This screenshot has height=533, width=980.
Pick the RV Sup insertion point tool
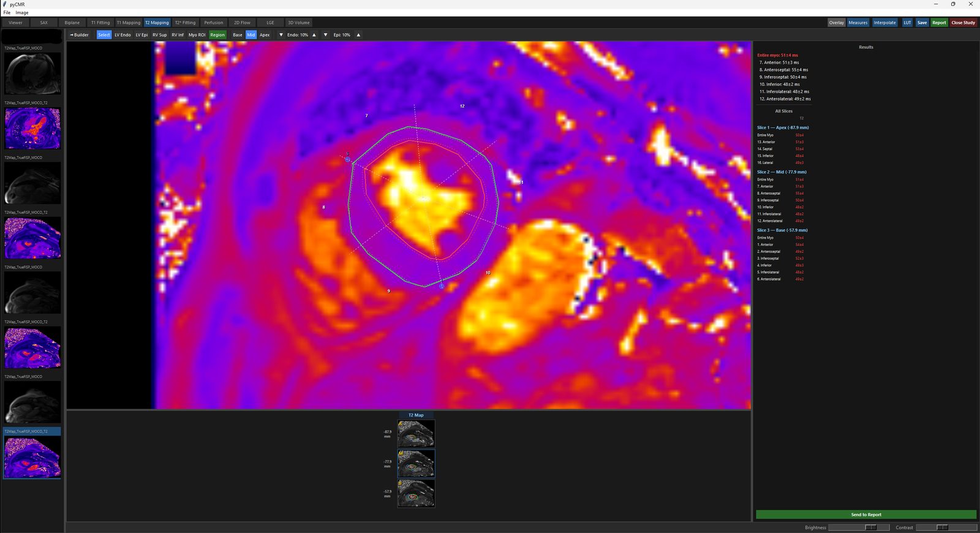point(159,35)
